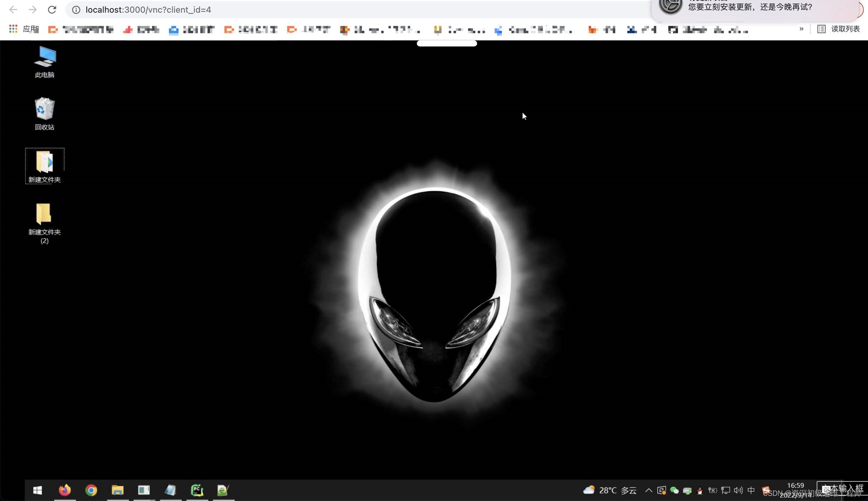Viewport: 868px width, 501px height.
Task: Open File Explorer from the taskbar
Action: tap(118, 490)
